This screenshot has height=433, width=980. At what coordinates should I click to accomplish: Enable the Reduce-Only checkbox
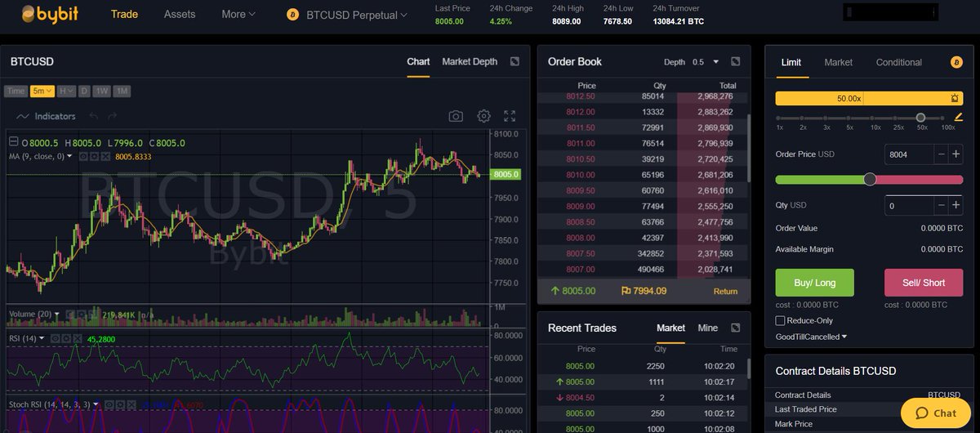click(780, 321)
